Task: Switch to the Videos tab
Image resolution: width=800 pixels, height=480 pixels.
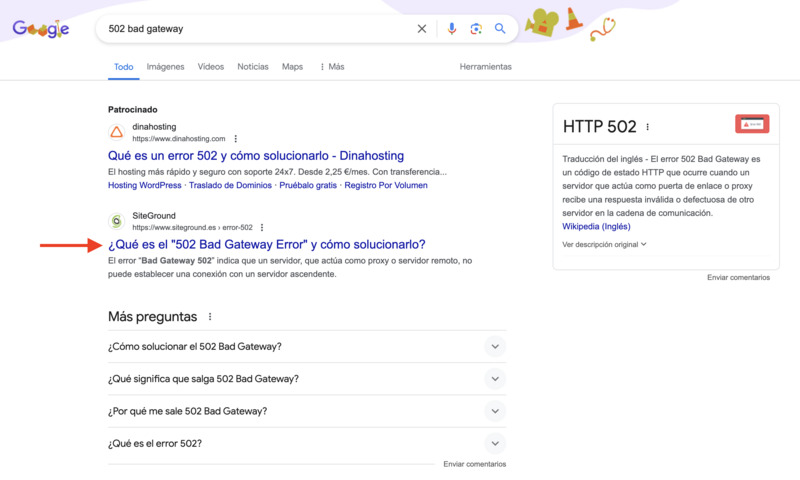Action: [211, 67]
